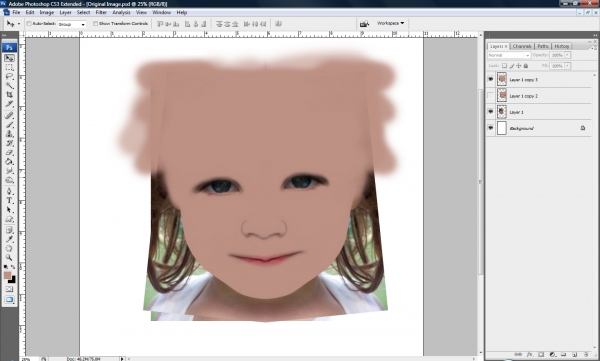Open the File menu

[16, 12]
